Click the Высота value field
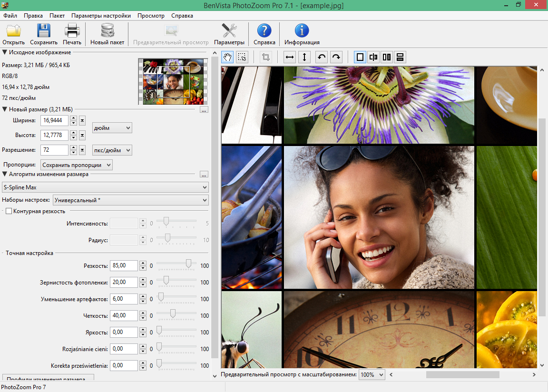Image resolution: width=548 pixels, height=392 pixels. click(55, 135)
